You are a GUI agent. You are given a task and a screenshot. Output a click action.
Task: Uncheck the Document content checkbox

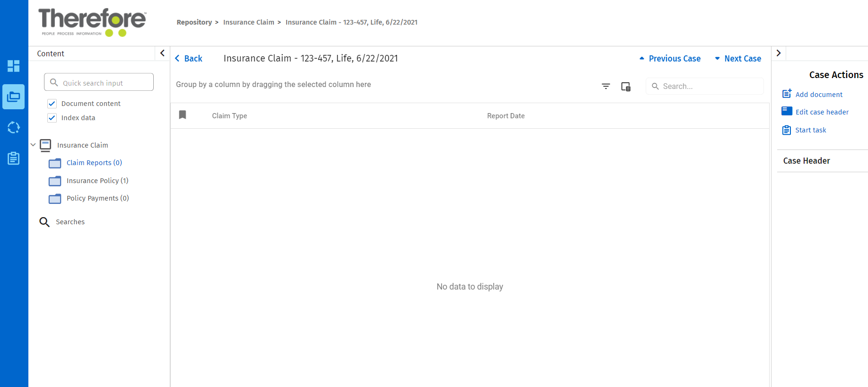click(x=52, y=104)
